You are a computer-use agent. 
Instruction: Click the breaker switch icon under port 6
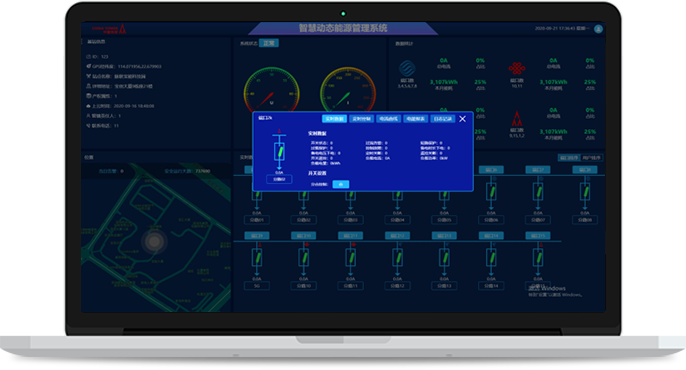[491, 192]
